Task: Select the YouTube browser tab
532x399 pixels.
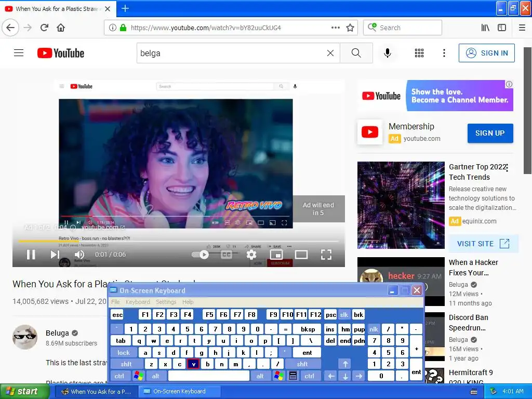Action: [58, 9]
